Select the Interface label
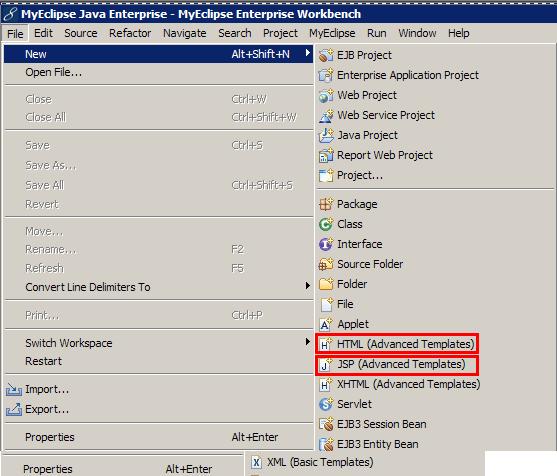Viewport: 557px width, 476px height. tap(359, 244)
